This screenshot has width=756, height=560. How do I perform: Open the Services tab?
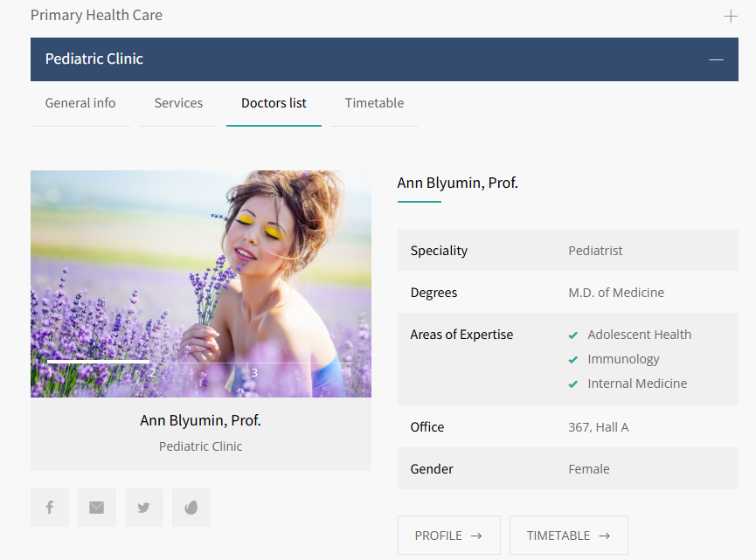pos(178,103)
